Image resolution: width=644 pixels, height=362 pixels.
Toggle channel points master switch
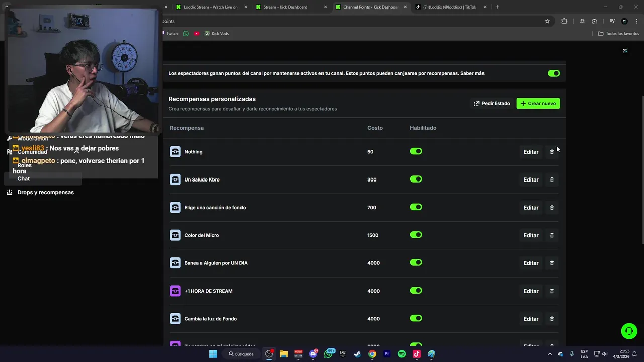click(554, 73)
